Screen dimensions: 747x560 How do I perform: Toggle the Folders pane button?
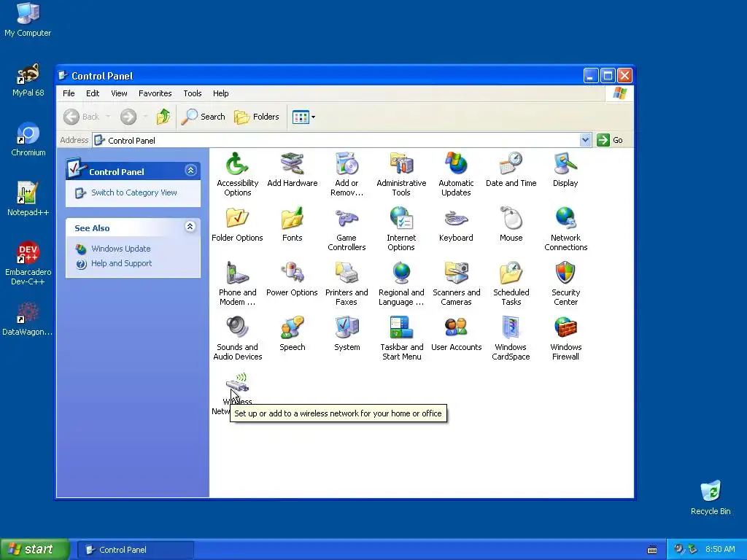click(x=257, y=117)
